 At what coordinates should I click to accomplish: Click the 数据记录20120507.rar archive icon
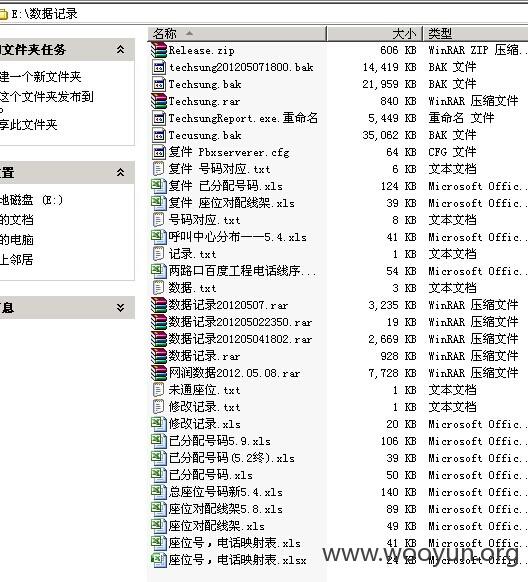[x=159, y=305]
